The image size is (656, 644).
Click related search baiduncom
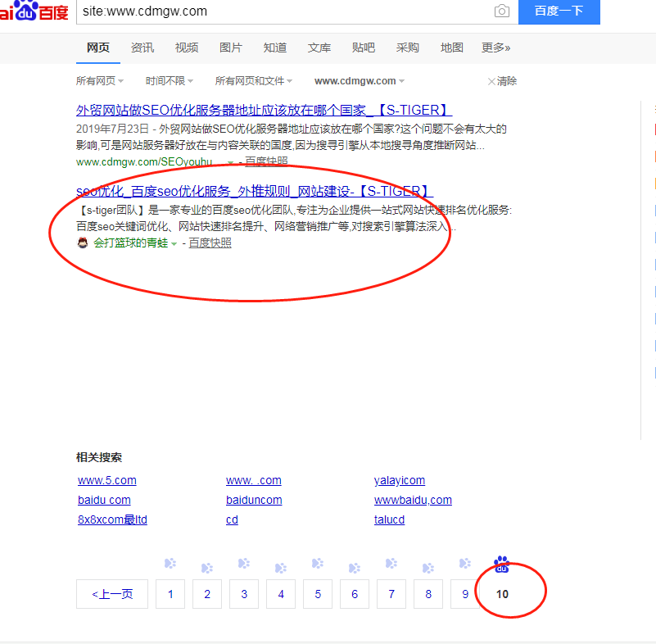coord(254,500)
